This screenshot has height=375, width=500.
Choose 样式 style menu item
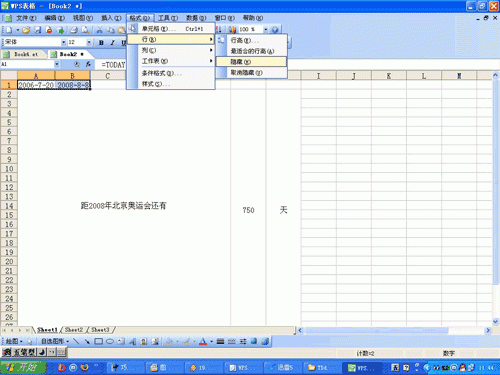[x=171, y=84]
